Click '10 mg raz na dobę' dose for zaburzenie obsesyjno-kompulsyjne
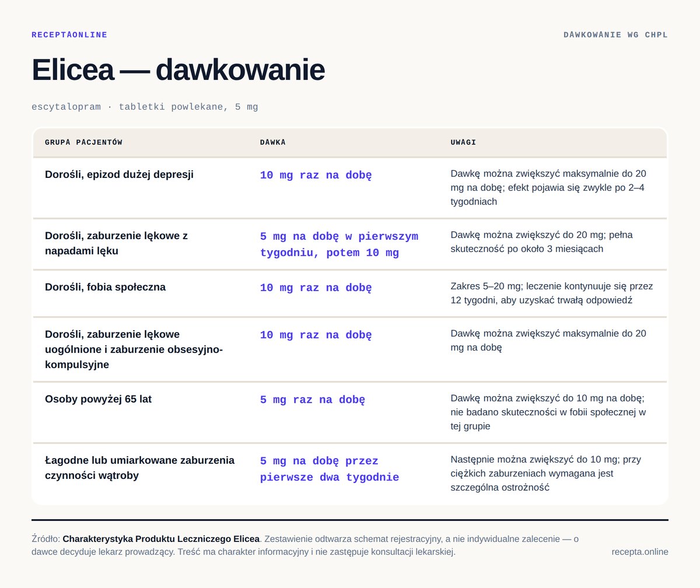700x588 pixels. pos(316,335)
